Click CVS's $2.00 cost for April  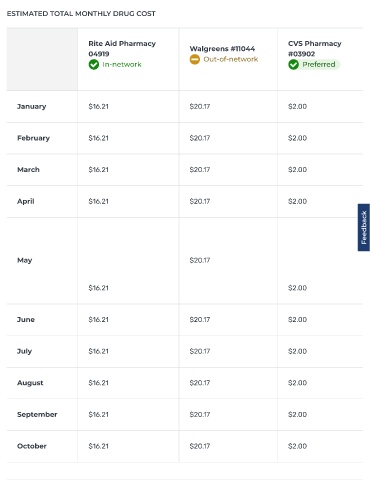coord(297,201)
